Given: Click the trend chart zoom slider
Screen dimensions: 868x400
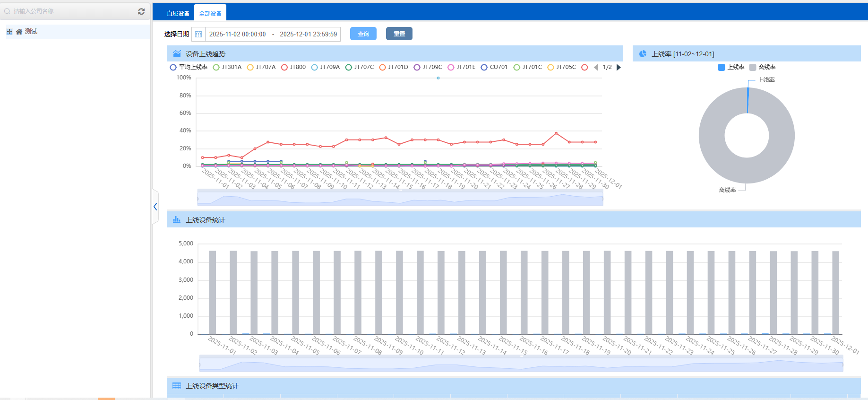Looking at the screenshot, I should (x=400, y=198).
